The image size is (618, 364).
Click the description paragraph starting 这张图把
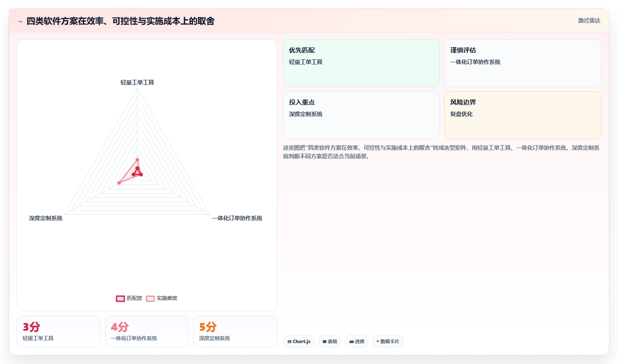pyautogui.click(x=441, y=152)
